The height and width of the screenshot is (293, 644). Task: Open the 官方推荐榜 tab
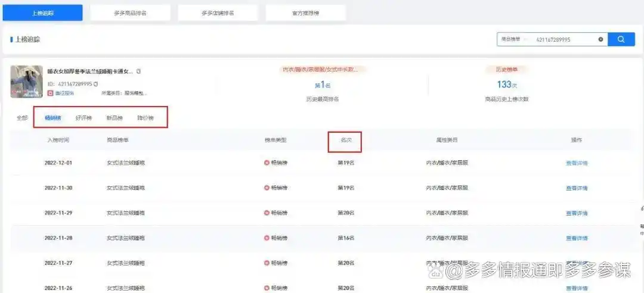(305, 13)
